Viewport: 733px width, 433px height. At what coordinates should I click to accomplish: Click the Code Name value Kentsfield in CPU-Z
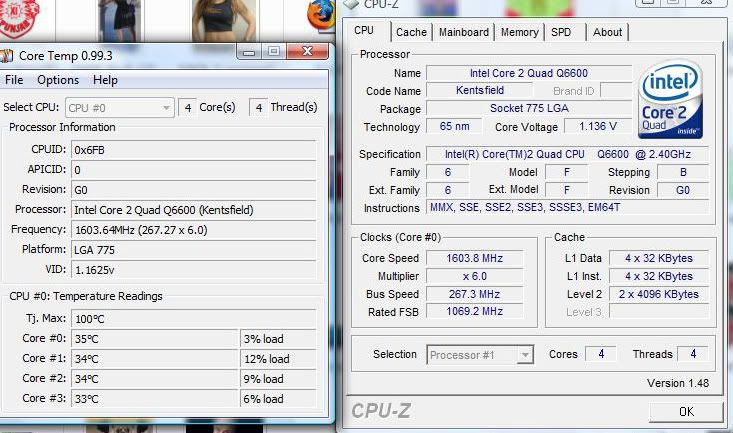point(480,90)
